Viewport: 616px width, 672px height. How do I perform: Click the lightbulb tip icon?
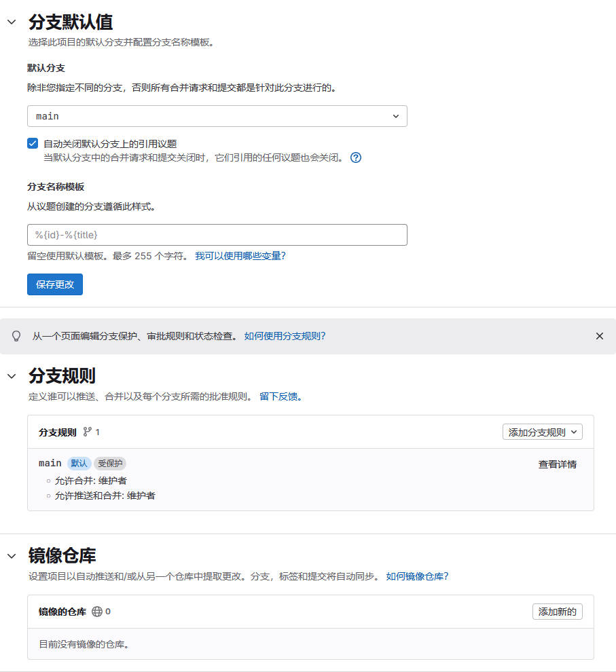click(x=16, y=336)
